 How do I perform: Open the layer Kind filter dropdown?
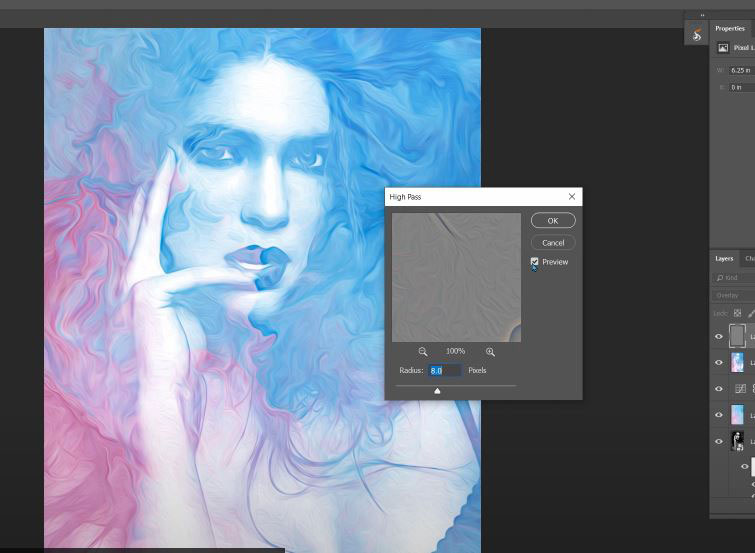point(735,277)
